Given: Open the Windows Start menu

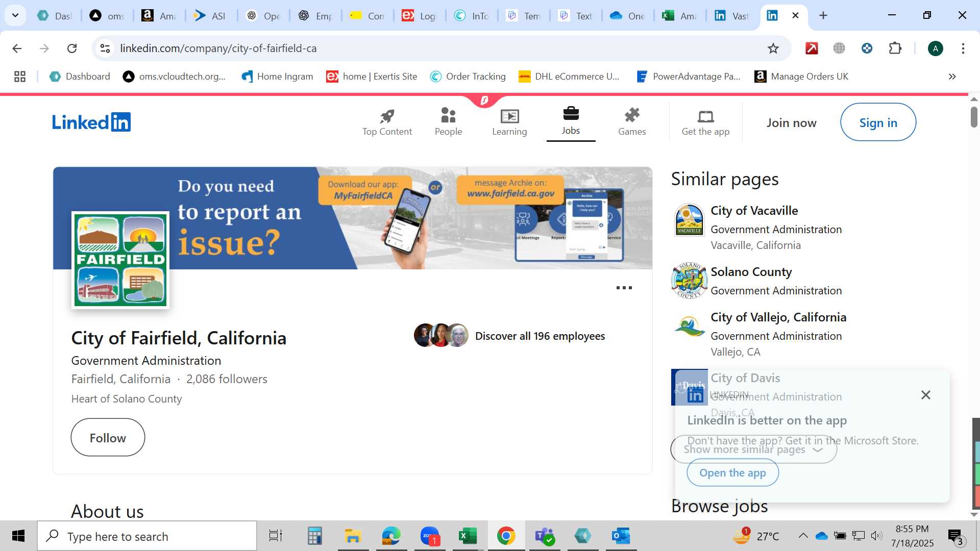Looking at the screenshot, I should 18,536.
